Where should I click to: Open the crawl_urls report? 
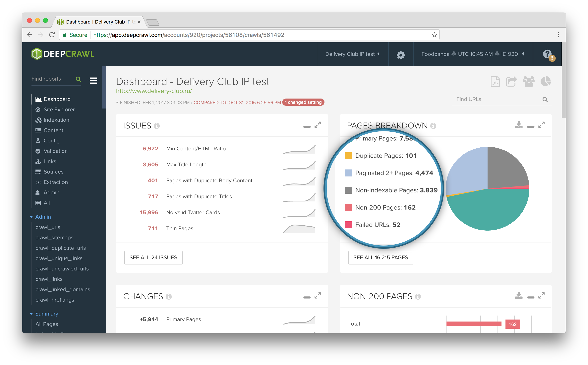pyautogui.click(x=48, y=227)
